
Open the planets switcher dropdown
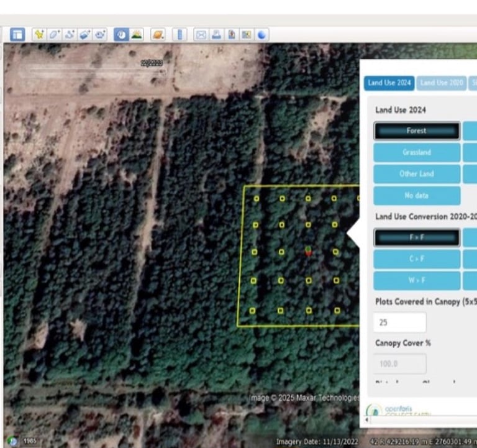pyautogui.click(x=158, y=34)
